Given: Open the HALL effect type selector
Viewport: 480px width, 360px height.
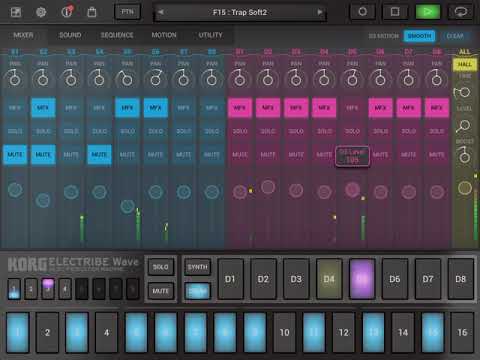Looking at the screenshot, I should click(x=464, y=64).
